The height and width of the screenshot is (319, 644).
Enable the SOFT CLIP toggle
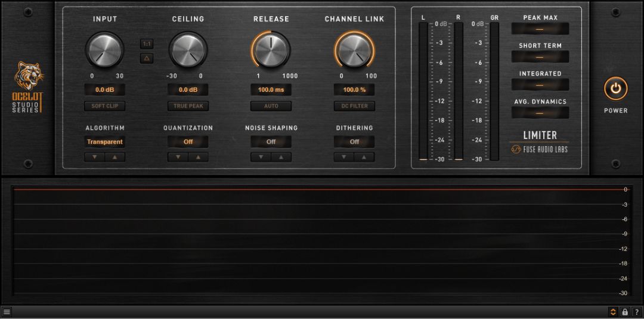[105, 106]
